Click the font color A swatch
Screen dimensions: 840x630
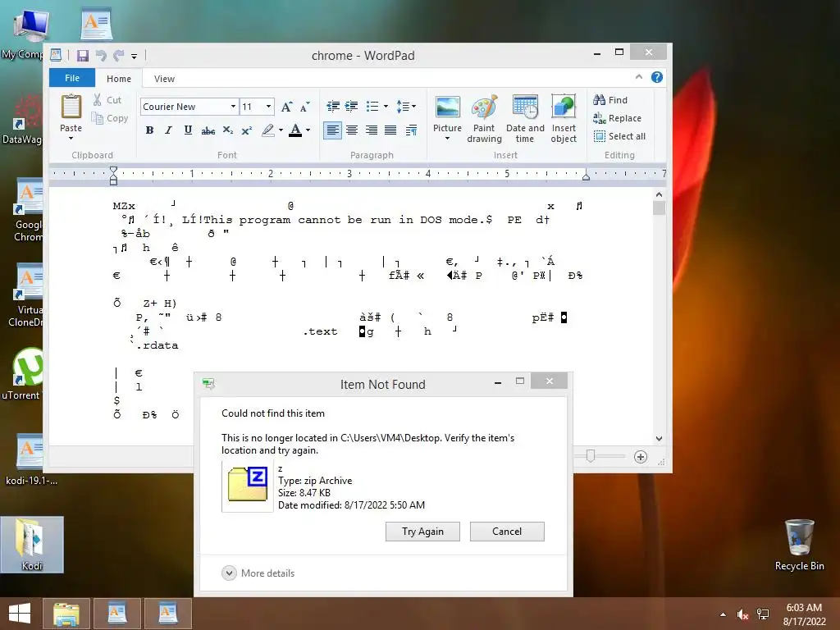coord(295,130)
